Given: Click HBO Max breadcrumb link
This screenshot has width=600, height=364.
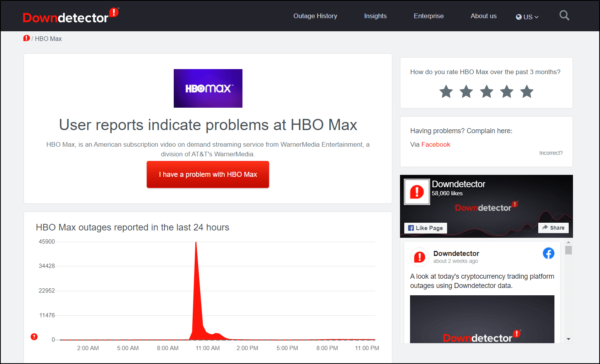Looking at the screenshot, I should click(48, 39).
